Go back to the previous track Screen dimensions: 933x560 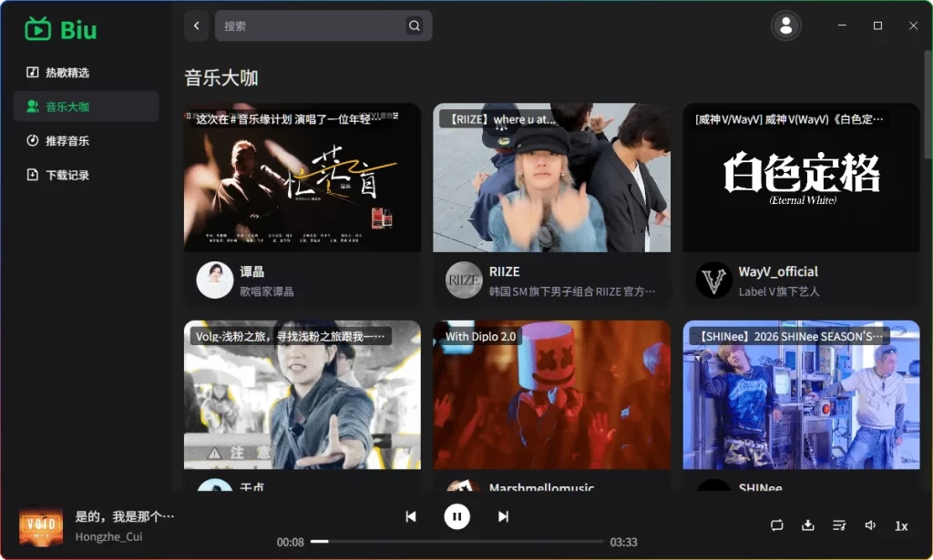point(412,515)
